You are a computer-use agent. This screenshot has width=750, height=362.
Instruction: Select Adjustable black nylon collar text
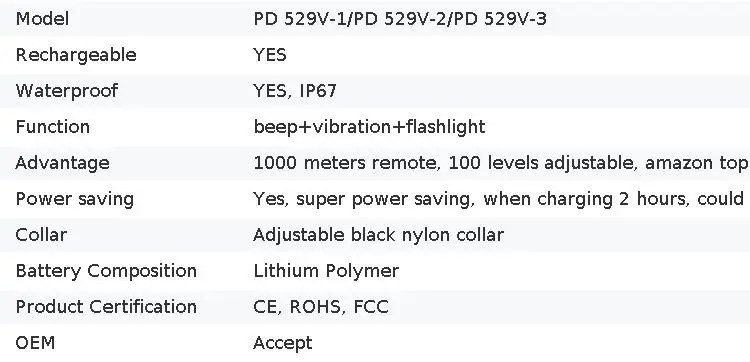coord(378,235)
